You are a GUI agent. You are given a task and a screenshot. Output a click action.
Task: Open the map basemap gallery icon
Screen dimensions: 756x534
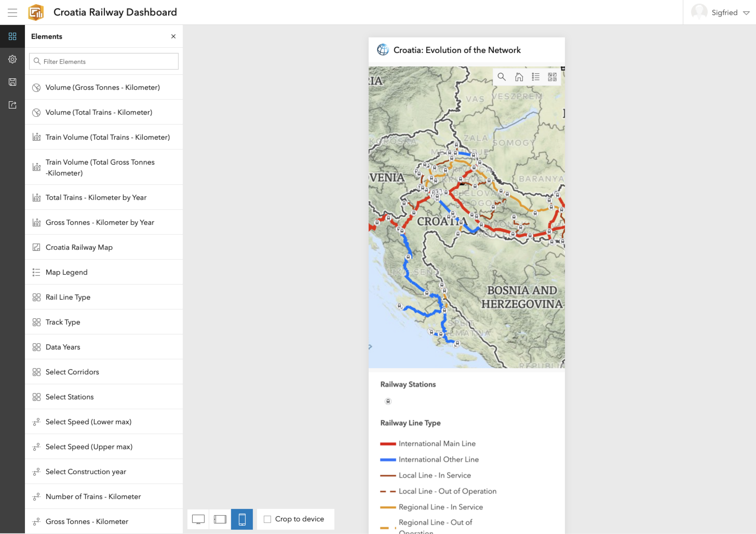point(552,77)
